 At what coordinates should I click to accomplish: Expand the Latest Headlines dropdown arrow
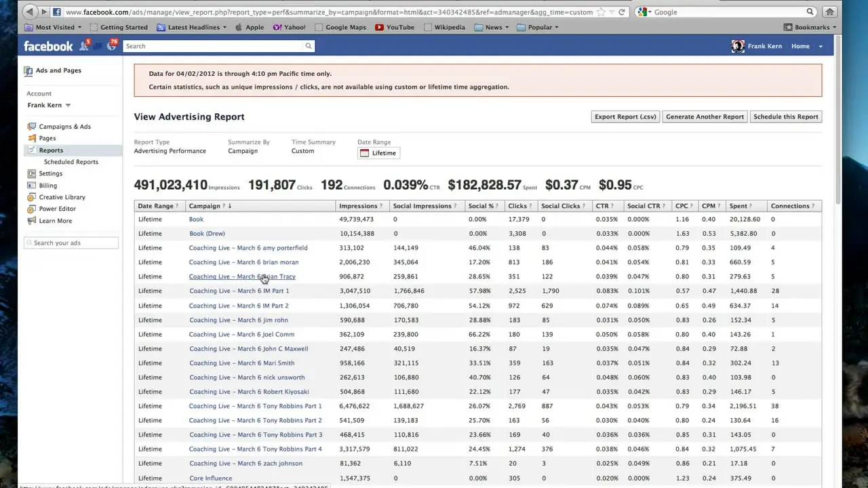pyautogui.click(x=225, y=27)
